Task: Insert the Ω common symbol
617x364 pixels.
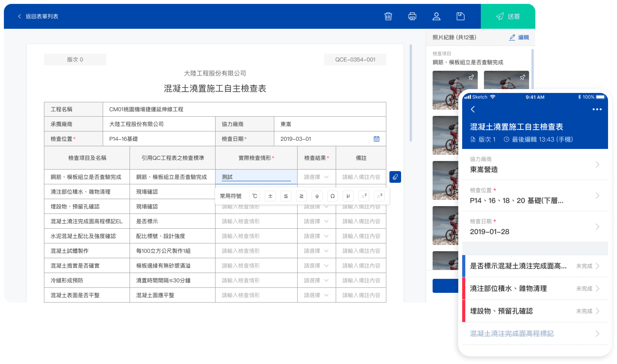Action: click(332, 196)
